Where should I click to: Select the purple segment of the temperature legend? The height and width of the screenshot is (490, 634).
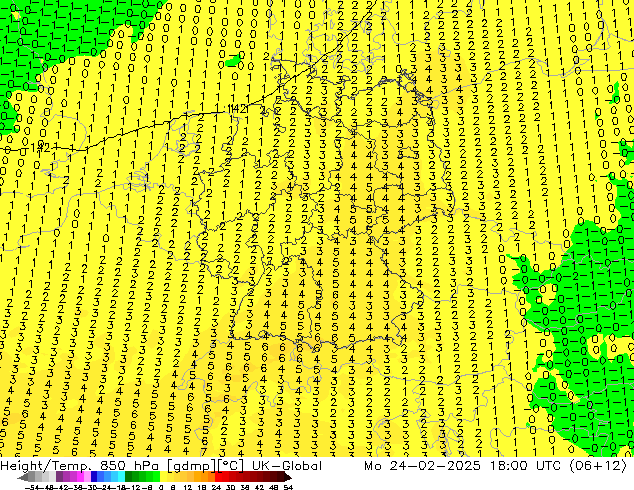coord(73,477)
